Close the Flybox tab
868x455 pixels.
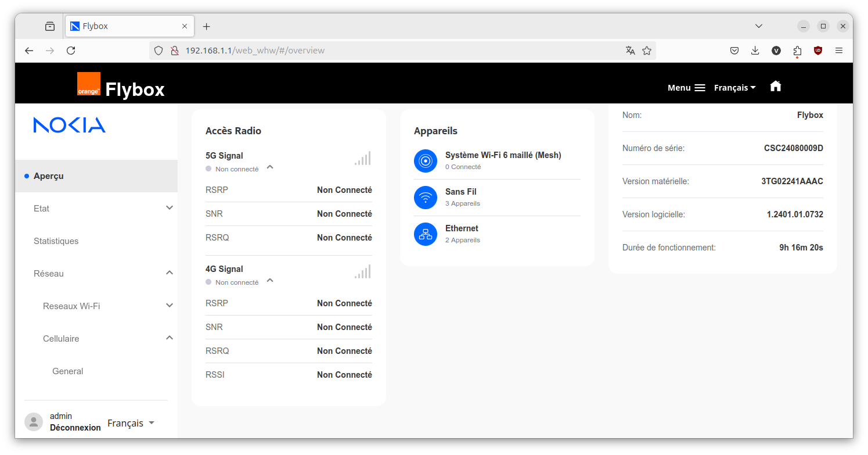click(185, 26)
